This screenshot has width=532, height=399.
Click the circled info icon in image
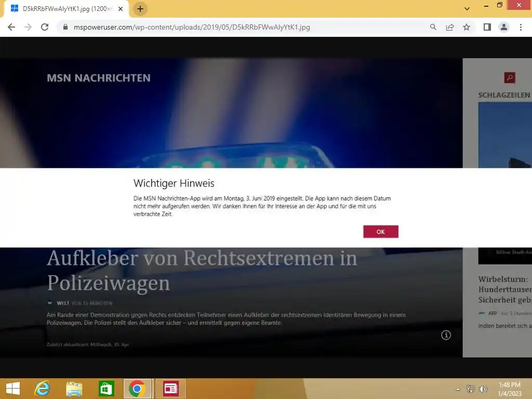tap(446, 335)
